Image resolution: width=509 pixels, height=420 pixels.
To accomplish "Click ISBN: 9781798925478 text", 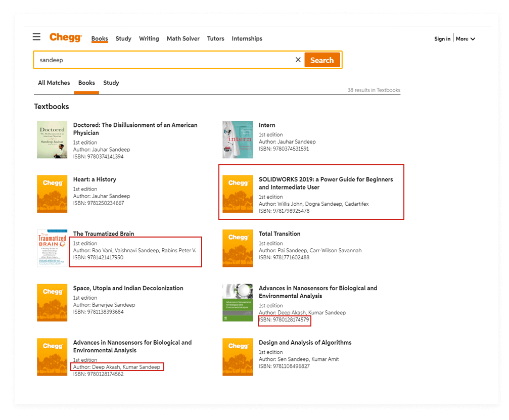I will pos(284,211).
